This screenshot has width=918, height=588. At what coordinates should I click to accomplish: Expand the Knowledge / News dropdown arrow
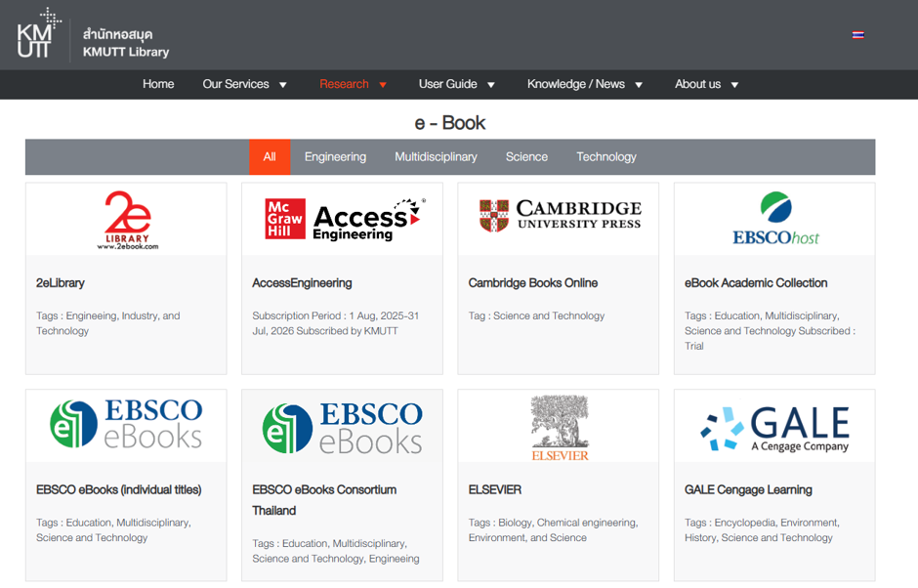(639, 85)
